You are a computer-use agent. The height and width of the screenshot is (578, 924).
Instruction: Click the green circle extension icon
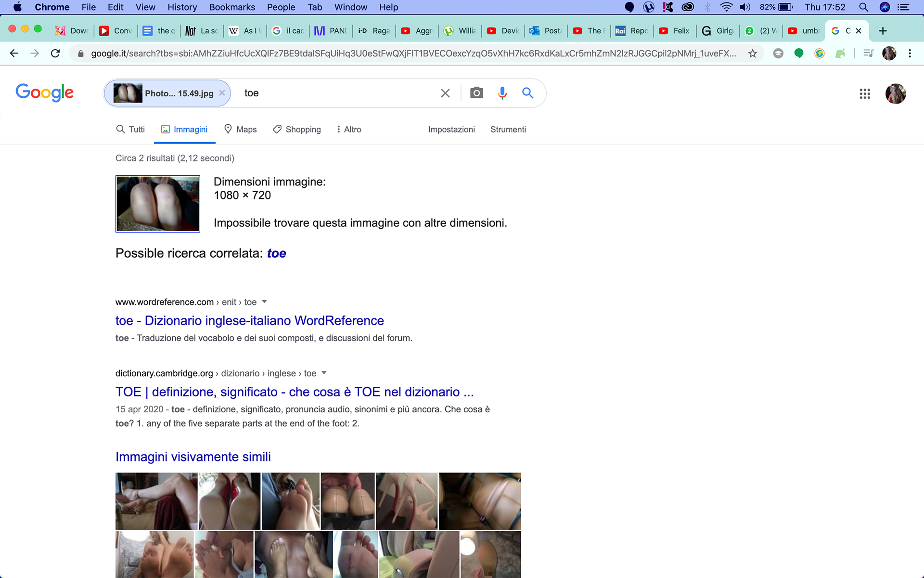click(x=799, y=53)
